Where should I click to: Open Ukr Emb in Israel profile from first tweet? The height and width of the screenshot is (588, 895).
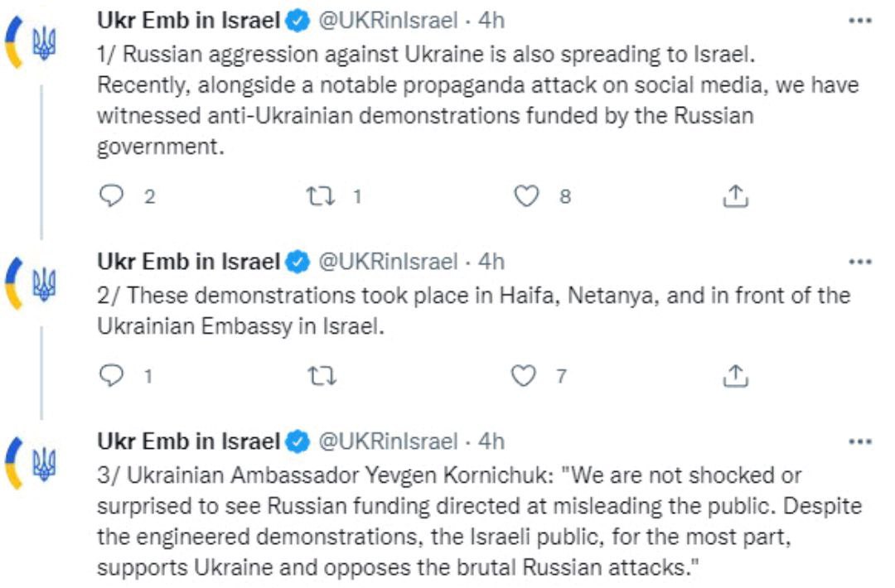(x=188, y=19)
